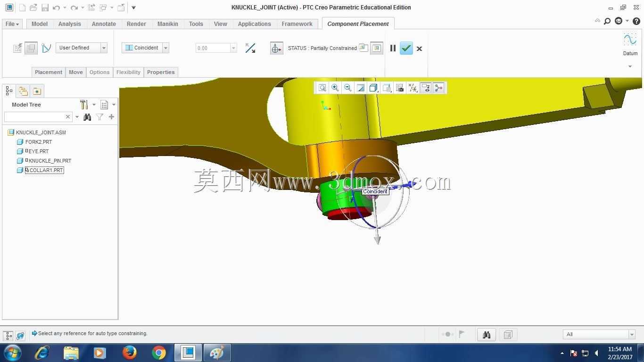Image resolution: width=644 pixels, height=362 pixels.
Task: Click the offset value input field
Action: click(213, 48)
